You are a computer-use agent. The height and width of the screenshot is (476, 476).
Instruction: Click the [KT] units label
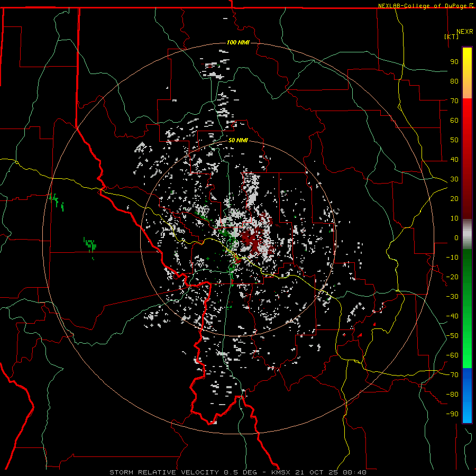452,36
